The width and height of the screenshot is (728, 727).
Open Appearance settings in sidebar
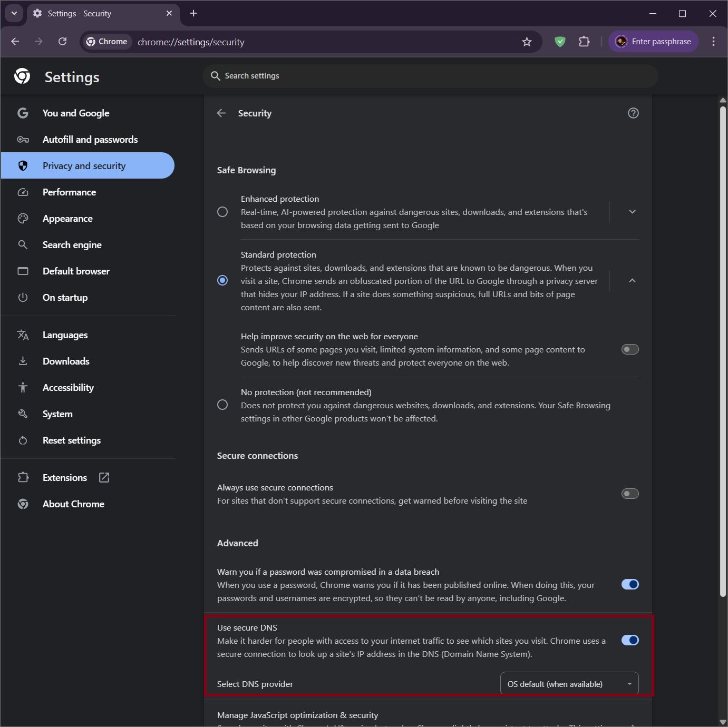click(67, 219)
